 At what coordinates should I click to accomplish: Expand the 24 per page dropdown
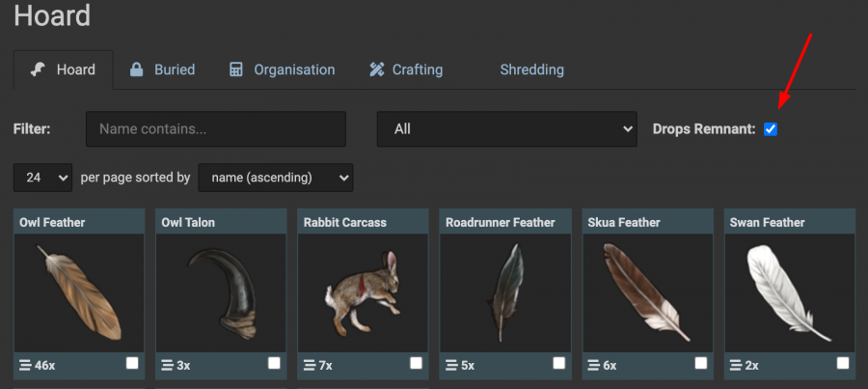[x=43, y=178]
